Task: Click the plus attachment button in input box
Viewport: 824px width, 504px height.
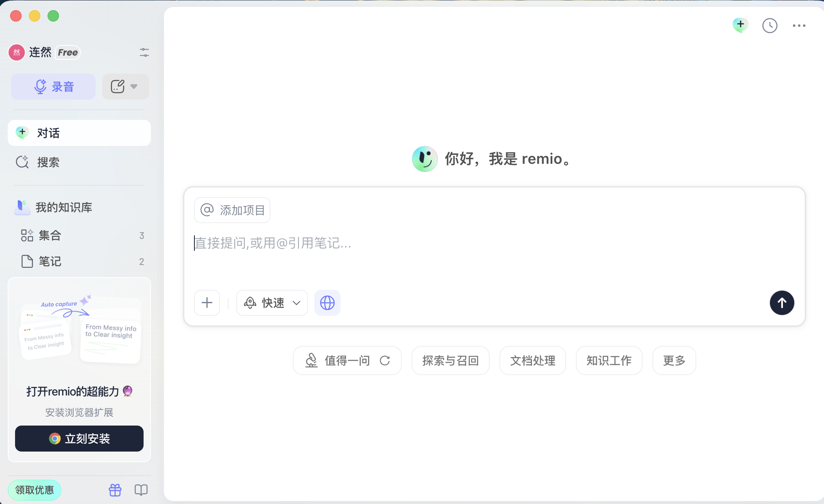Action: tap(207, 303)
